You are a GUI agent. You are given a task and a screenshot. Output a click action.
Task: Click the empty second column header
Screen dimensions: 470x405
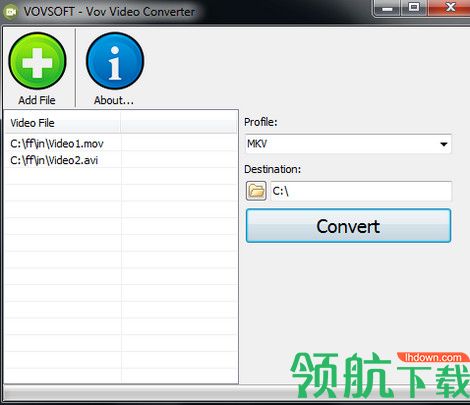point(179,123)
